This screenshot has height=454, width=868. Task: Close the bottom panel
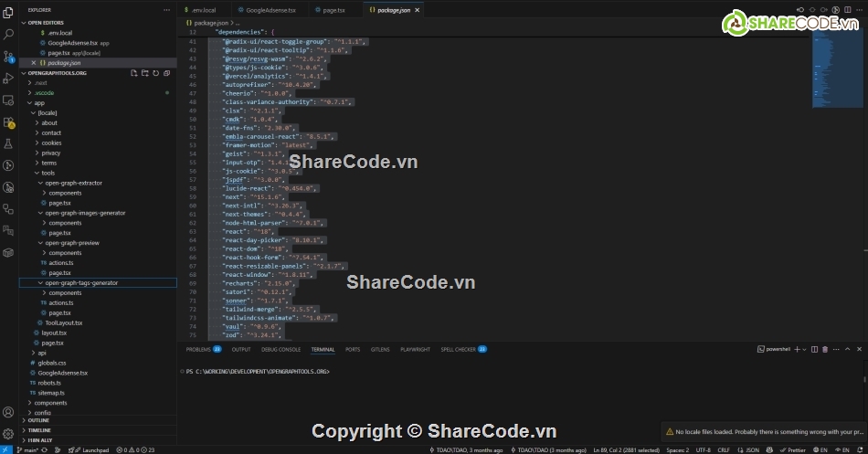tap(859, 349)
